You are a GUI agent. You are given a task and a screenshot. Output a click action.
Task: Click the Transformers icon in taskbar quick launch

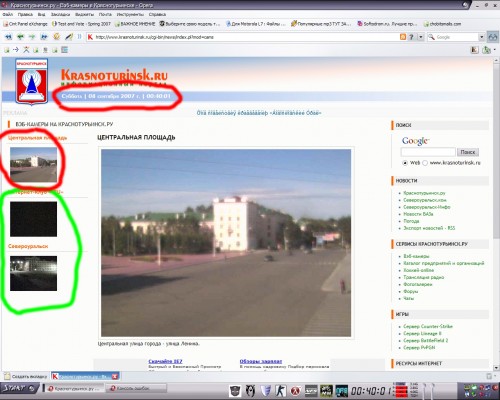pos(235,390)
